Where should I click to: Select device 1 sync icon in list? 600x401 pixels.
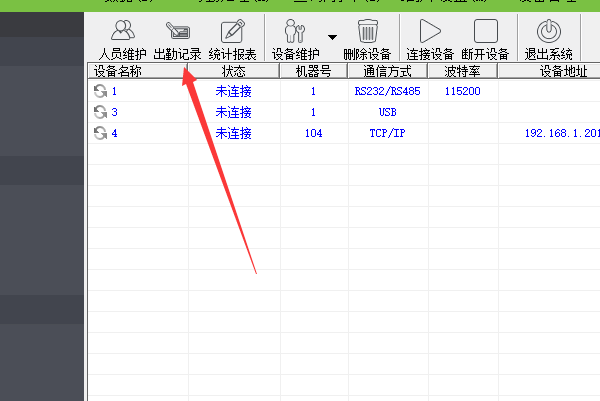pos(100,91)
